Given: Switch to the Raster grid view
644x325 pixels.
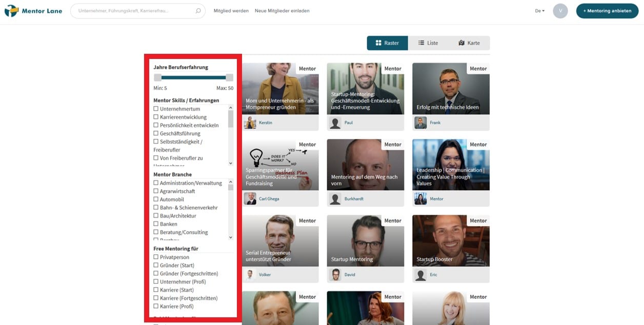Looking at the screenshot, I should pos(387,43).
